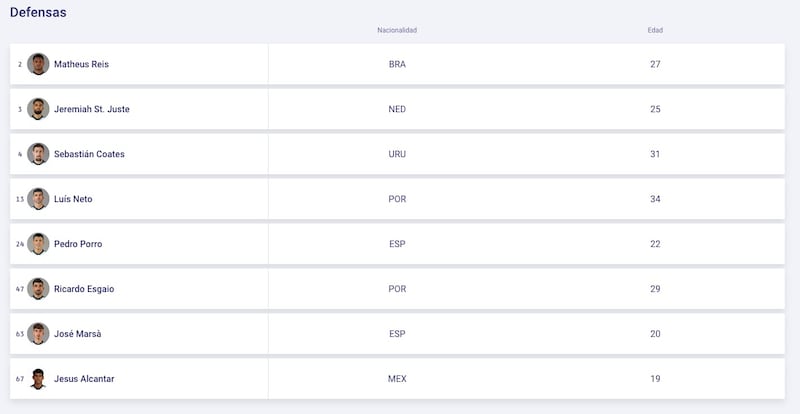
Task: Open Matheus Reis player name link
Action: (x=82, y=64)
